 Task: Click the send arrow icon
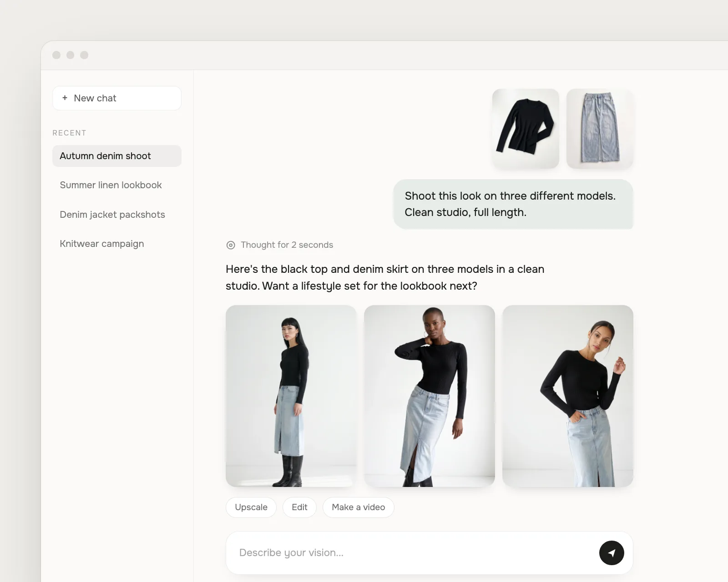tap(612, 552)
